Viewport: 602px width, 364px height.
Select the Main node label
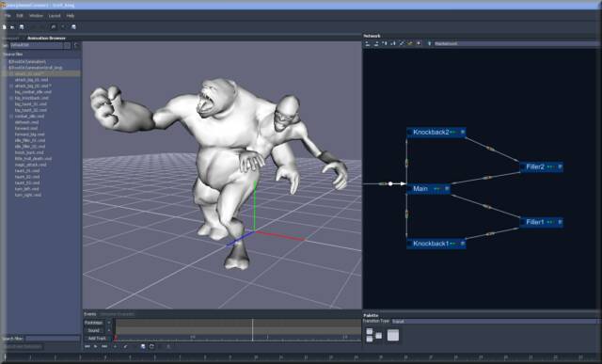click(x=420, y=189)
